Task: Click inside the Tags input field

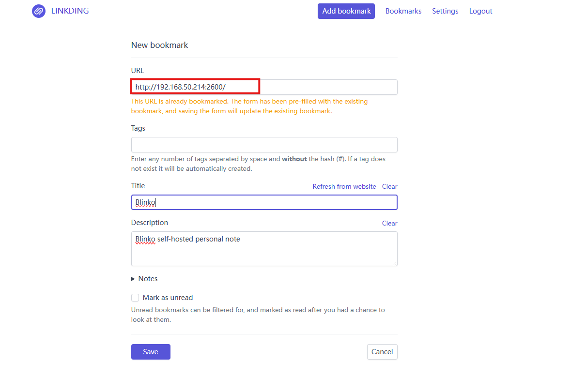Action: coord(264,145)
